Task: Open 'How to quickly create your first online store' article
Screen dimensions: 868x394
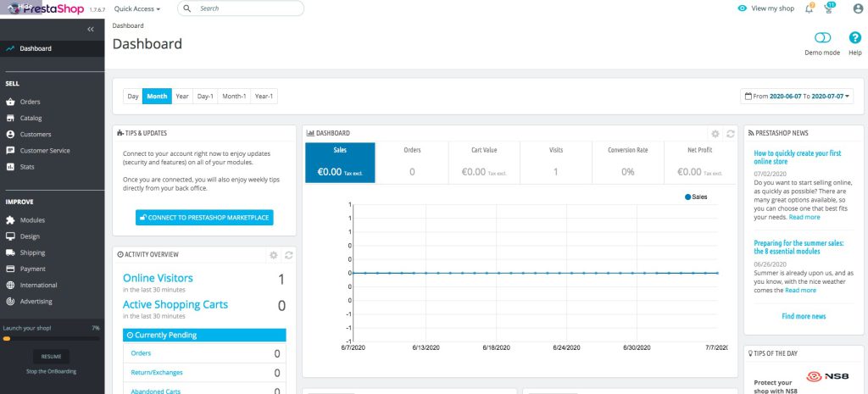Action: (797, 158)
